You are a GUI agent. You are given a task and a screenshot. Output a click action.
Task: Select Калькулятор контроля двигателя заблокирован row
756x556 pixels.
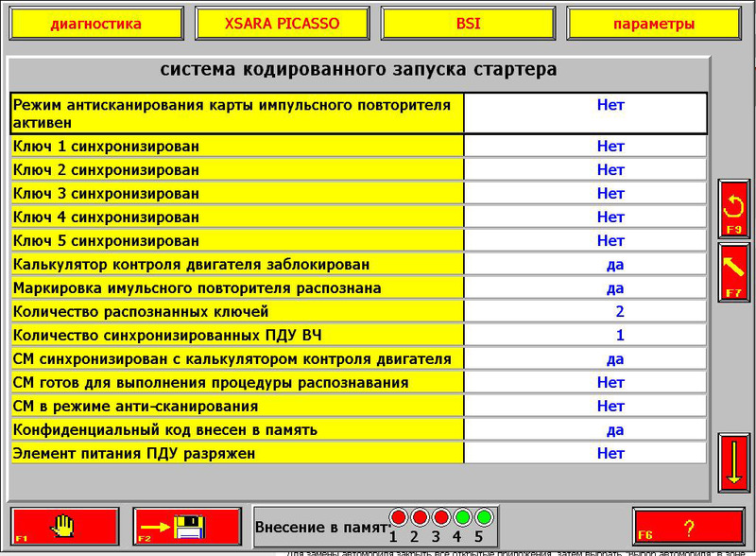coord(359,264)
